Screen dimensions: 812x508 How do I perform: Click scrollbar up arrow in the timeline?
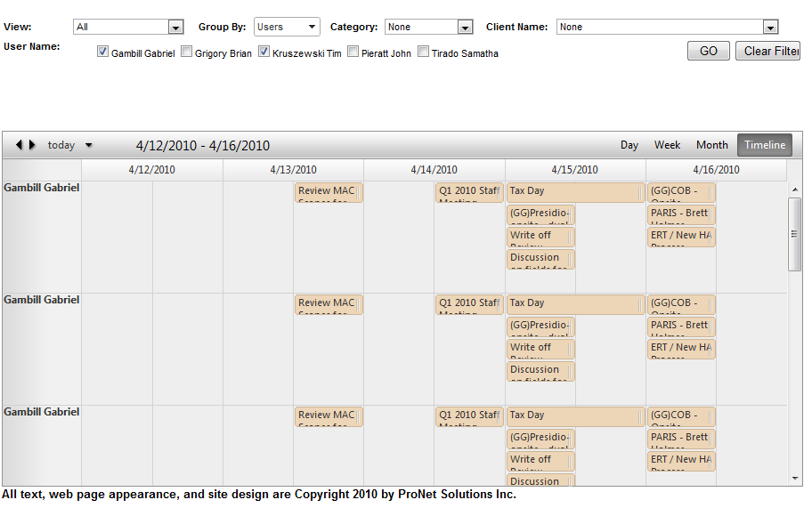point(795,189)
